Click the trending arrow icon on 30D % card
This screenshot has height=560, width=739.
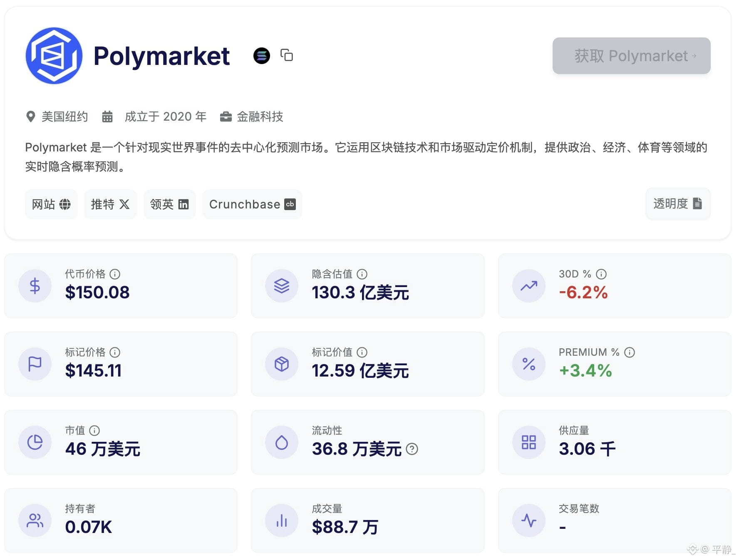coord(529,286)
